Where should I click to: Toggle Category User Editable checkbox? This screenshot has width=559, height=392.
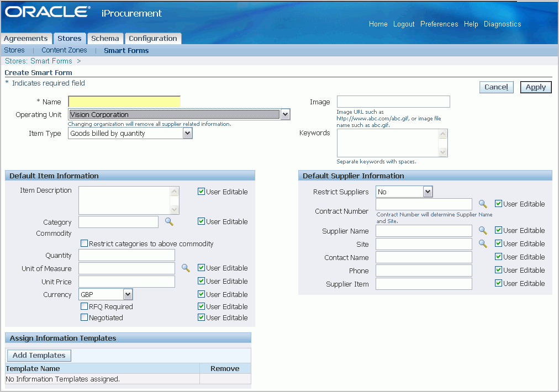(x=201, y=221)
